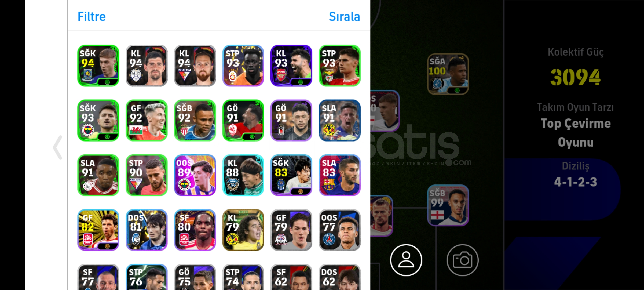Open the Filtre filter options
This screenshot has height=290, width=644.
tap(92, 17)
